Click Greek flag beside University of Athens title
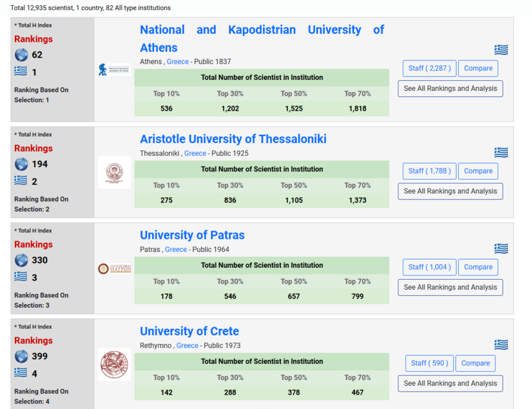 (501, 50)
